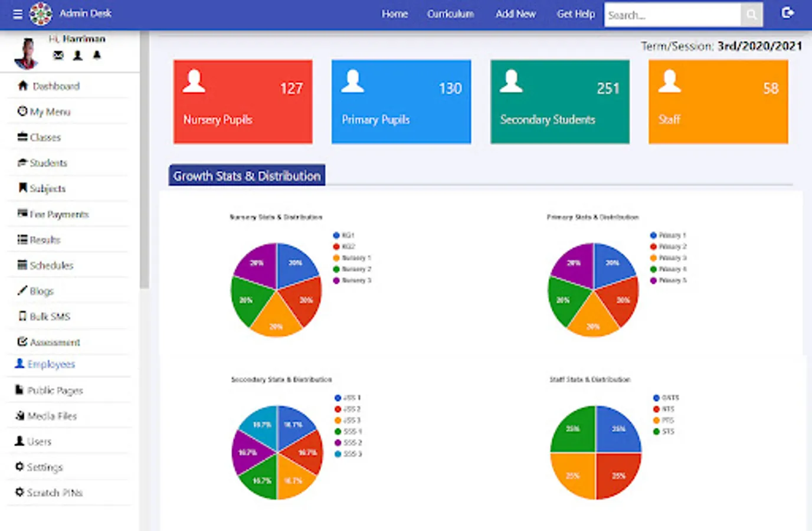Screen dimensions: 812x531
Task: Click the Bulk SMS phone icon
Action: click(x=22, y=316)
